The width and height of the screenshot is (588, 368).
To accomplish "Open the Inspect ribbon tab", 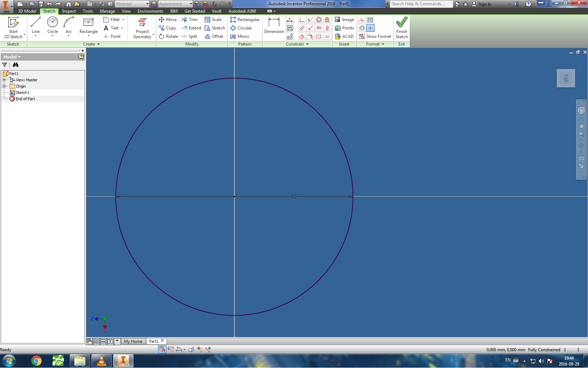I will pos(69,11).
